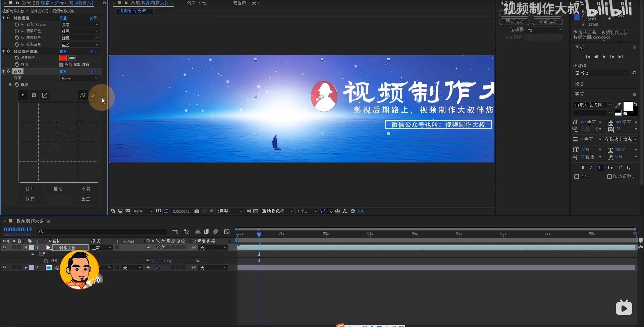Click the 平滑 button under the curve
The height and width of the screenshot is (327, 644).
click(86, 189)
